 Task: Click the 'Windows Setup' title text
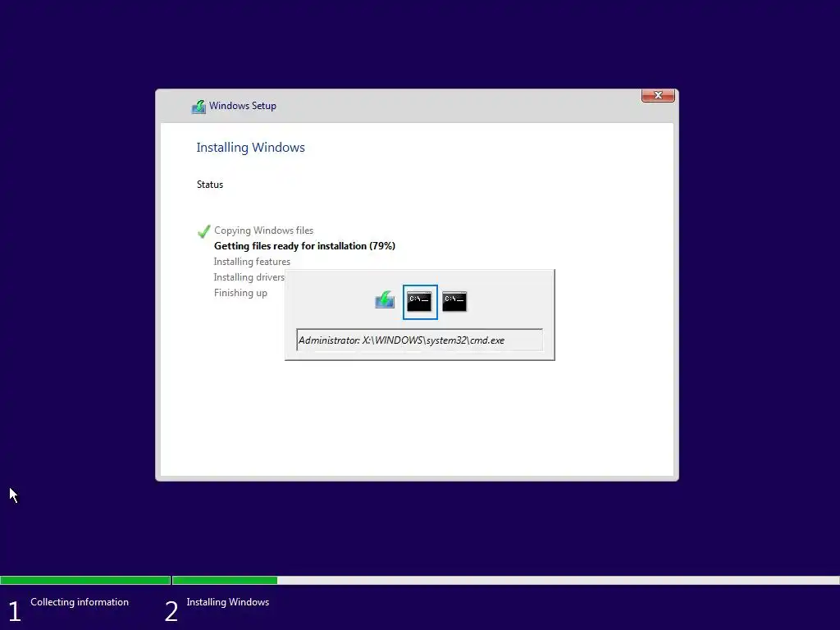coord(243,106)
